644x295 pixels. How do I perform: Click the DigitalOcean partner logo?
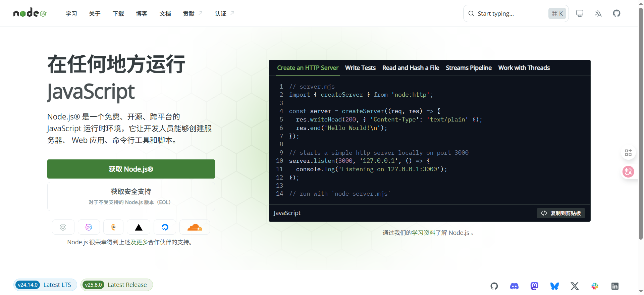pyautogui.click(x=165, y=227)
